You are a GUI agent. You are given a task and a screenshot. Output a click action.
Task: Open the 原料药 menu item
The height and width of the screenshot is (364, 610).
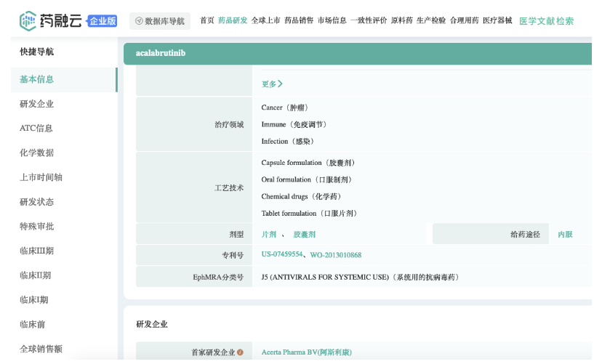401,20
